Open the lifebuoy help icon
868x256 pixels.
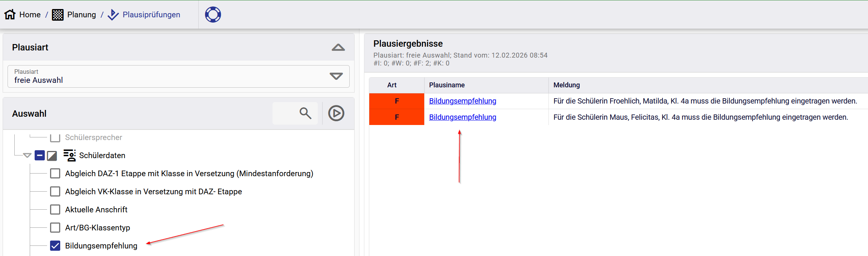tap(213, 15)
